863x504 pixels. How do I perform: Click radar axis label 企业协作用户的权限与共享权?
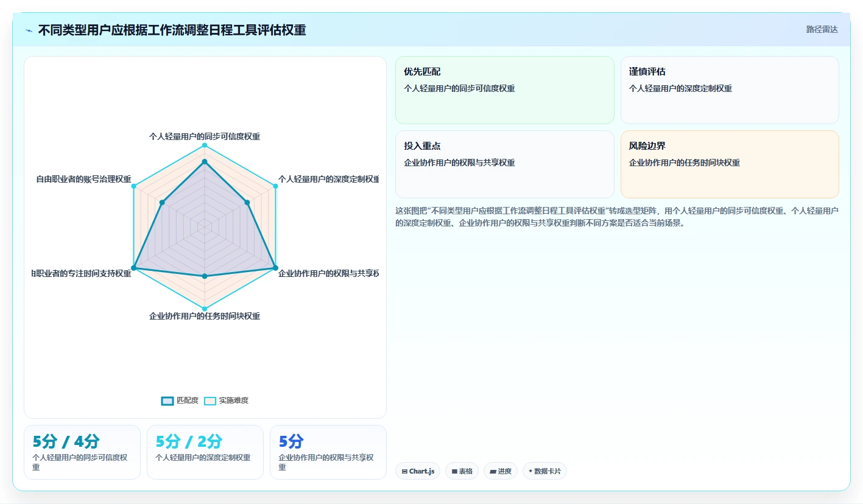point(328,273)
